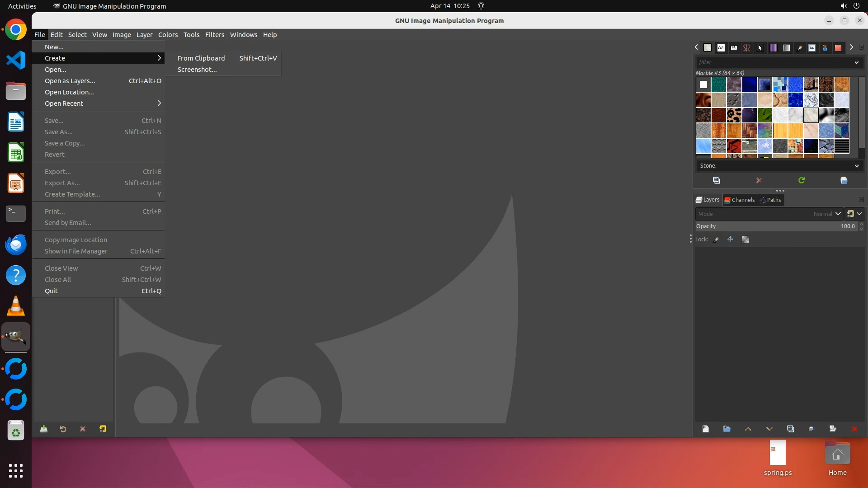Click the raise layer arrow icon
The height and width of the screenshot is (488, 868).
[748, 429]
